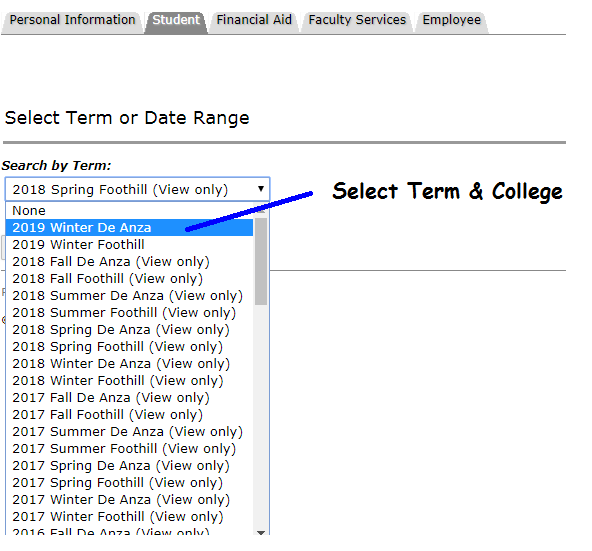Select 2017 Summer De Anza (View only)
Image resolution: width=592 pixels, height=551 pixels.
click(129, 431)
